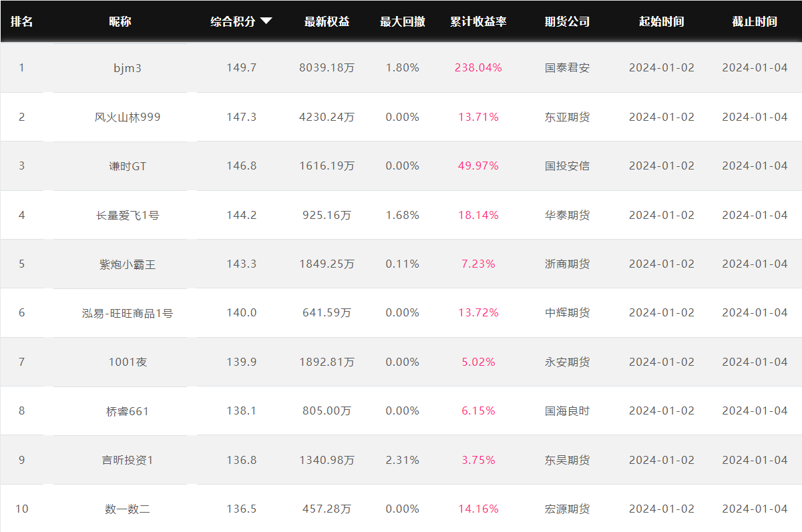
Task: Select the 238.04% return value
Action: click(x=478, y=67)
